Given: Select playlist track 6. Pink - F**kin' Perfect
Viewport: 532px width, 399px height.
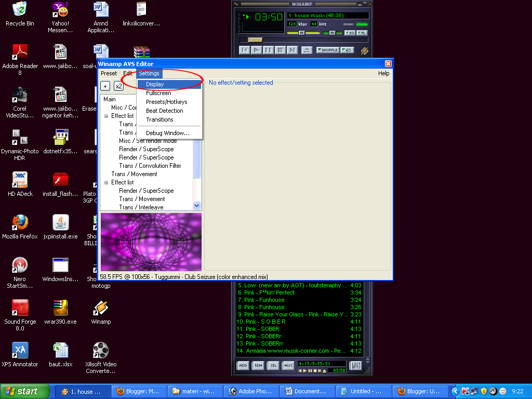Looking at the screenshot, I should (x=300, y=292).
